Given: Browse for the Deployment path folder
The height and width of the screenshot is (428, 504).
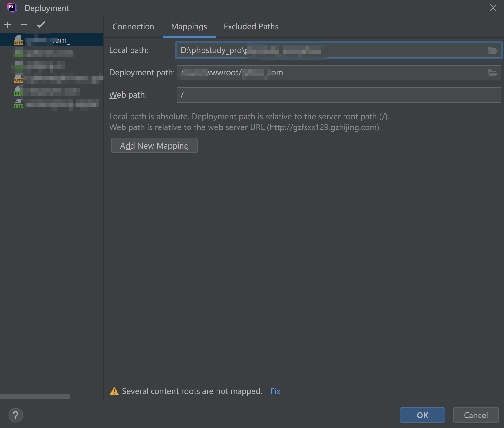Looking at the screenshot, I should tap(492, 73).
